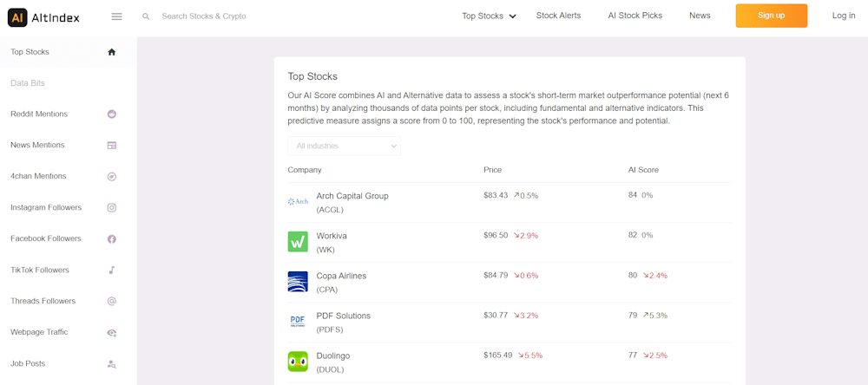Click the Reddit Mentions icon
Screen dimensions: 868x385
pos(112,114)
